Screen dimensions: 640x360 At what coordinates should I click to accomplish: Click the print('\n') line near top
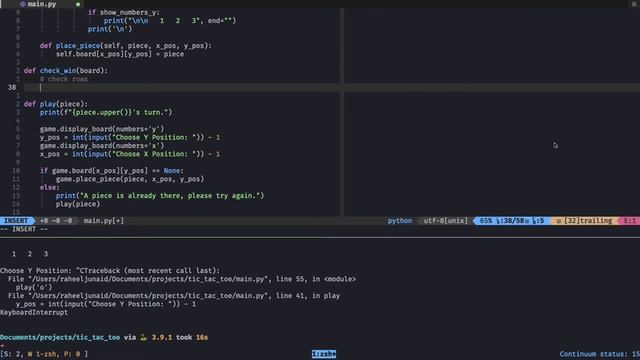pyautogui.click(x=110, y=29)
